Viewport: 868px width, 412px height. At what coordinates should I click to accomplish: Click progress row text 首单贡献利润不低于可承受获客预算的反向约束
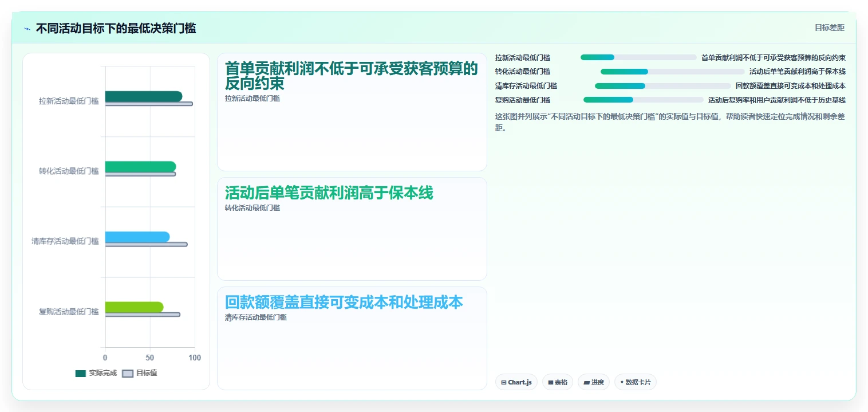click(x=774, y=57)
